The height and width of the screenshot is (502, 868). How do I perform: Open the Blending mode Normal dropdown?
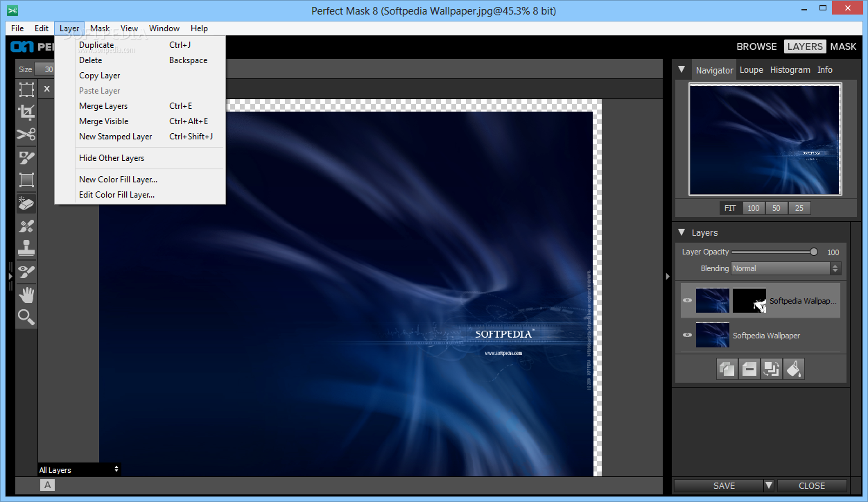point(785,268)
